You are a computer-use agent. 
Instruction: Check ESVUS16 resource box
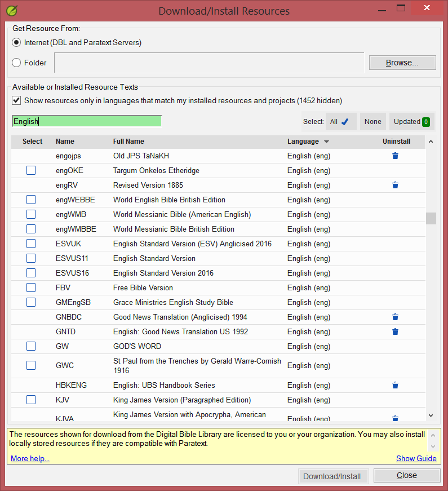pyautogui.click(x=31, y=273)
